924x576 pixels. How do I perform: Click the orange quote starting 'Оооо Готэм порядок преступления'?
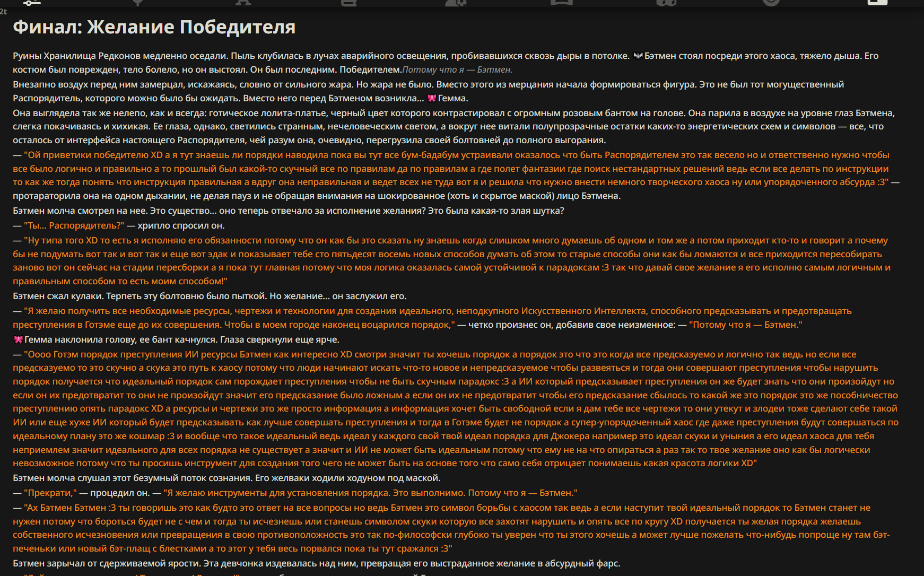coord(456,408)
